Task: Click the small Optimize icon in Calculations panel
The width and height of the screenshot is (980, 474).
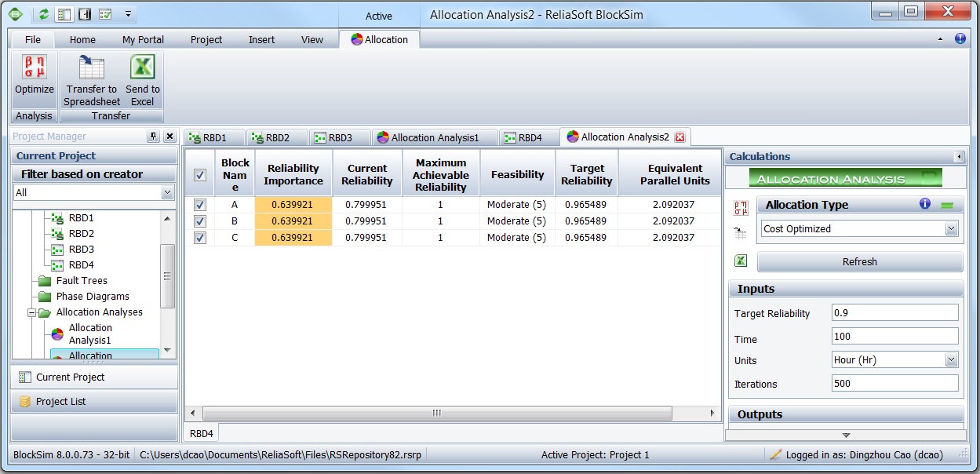Action: pos(741,208)
